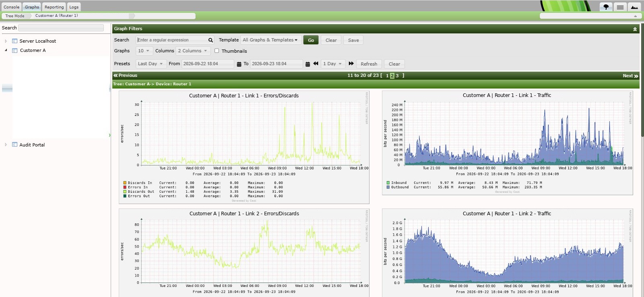Viewport: 644px width, 297px height.
Task: Click Clear next to Go button
Action: [x=331, y=40]
